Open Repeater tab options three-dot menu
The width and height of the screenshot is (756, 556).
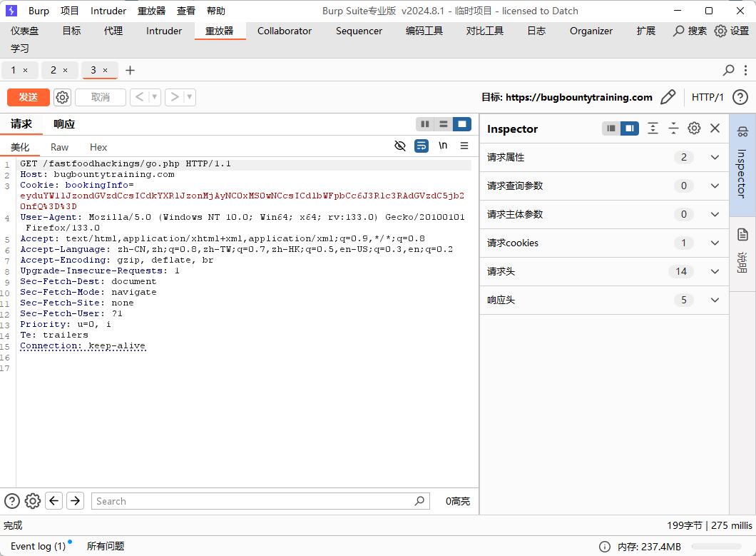click(745, 71)
